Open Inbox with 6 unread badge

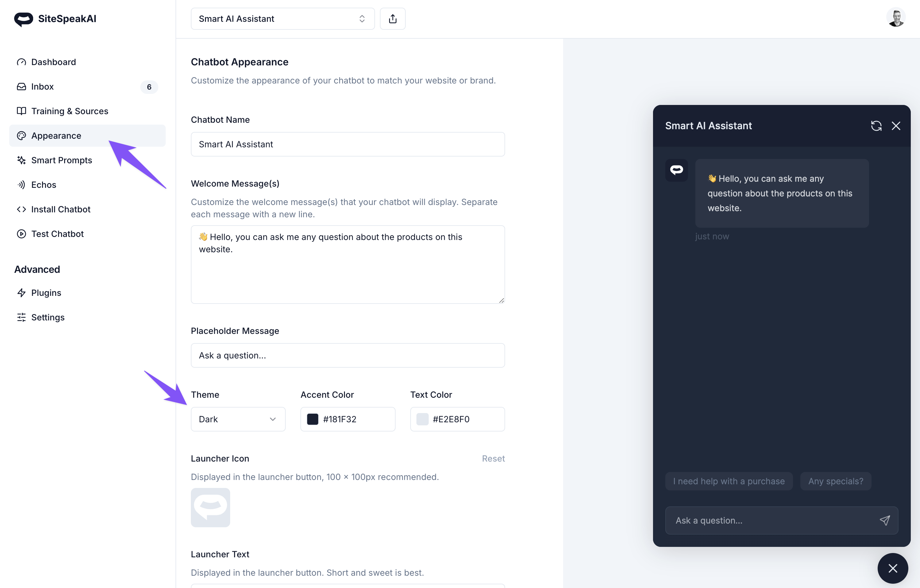coord(42,87)
